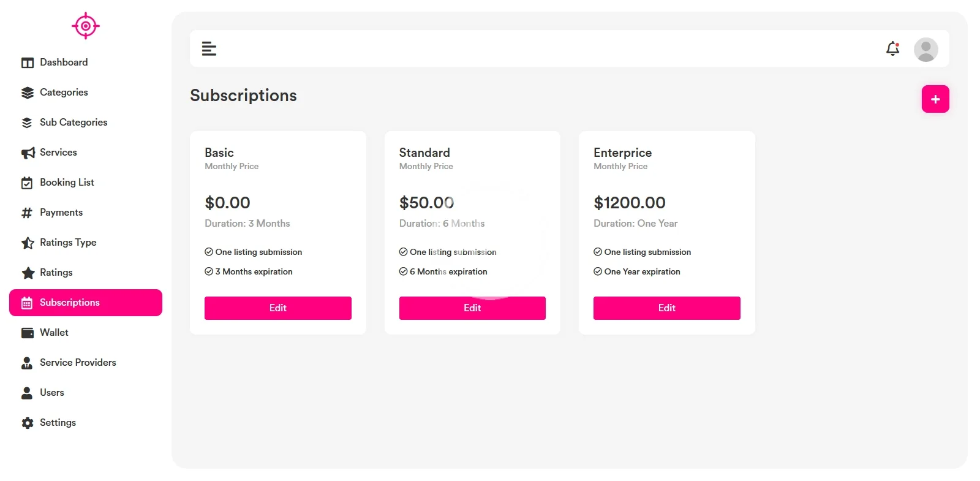Select Service Providers in sidebar

click(78, 363)
